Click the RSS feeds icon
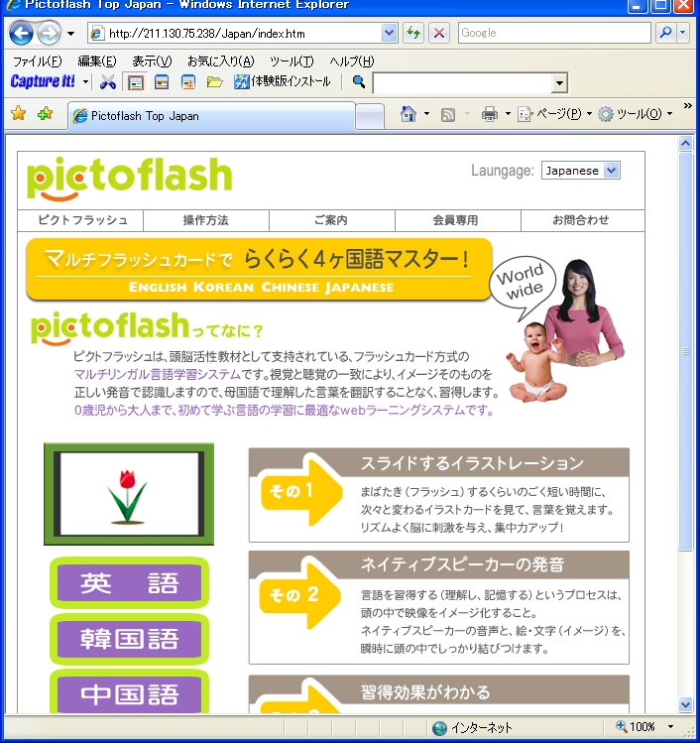The height and width of the screenshot is (743, 700). pos(447,114)
